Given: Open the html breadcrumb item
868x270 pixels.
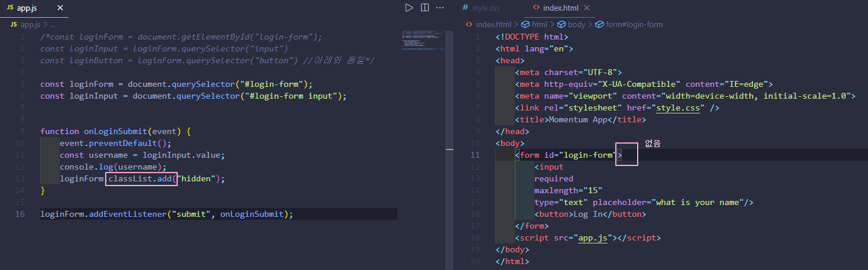Looking at the screenshot, I should pos(534,24).
